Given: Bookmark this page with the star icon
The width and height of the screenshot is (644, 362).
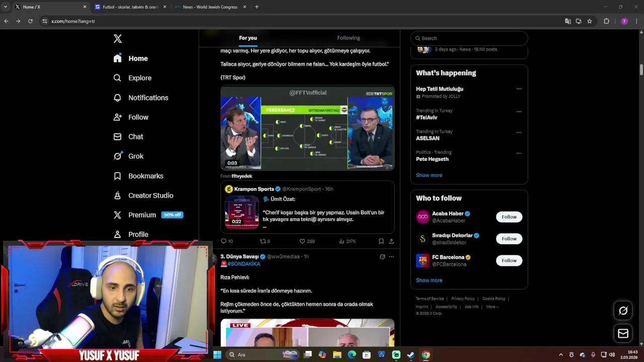Looking at the screenshot, I should [x=590, y=21].
